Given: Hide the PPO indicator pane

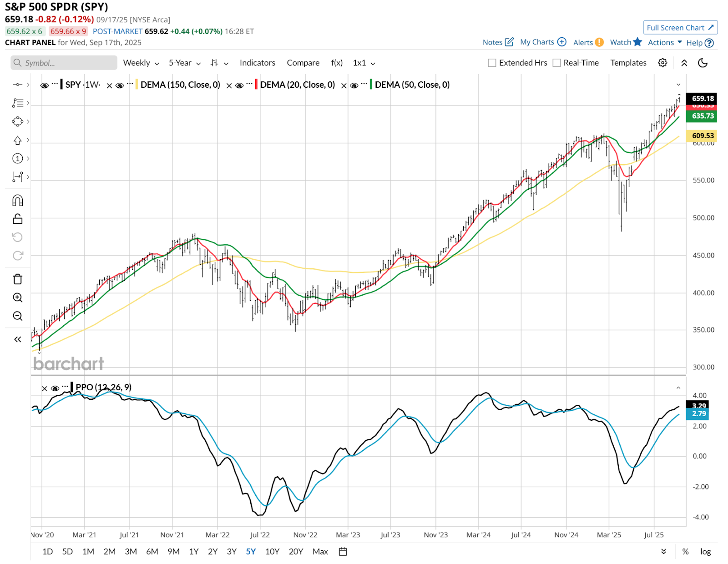Looking at the screenshot, I should coord(55,388).
